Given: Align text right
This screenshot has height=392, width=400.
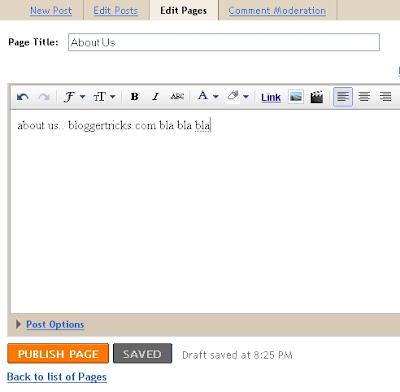Looking at the screenshot, I should [385, 97].
